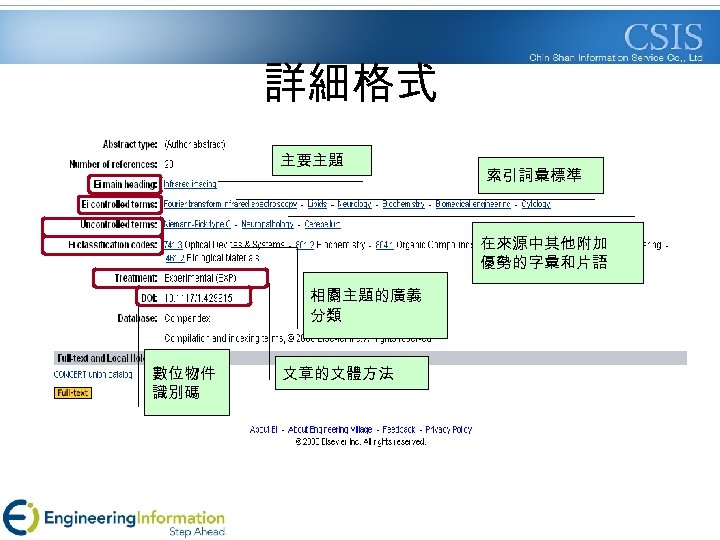The image size is (720, 540).
Task: Click the CSIS company logo
Action: 663,37
